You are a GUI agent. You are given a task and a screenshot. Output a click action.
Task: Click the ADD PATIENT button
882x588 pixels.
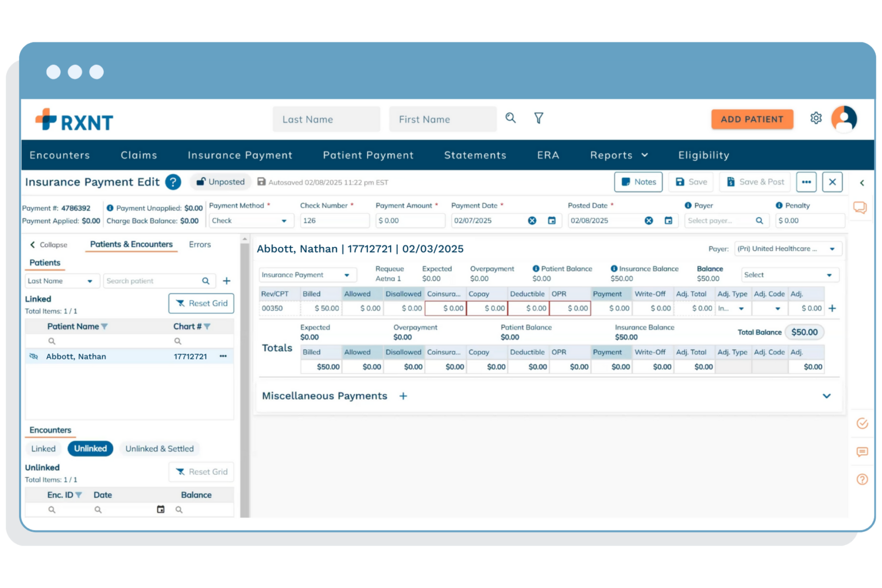pyautogui.click(x=752, y=119)
